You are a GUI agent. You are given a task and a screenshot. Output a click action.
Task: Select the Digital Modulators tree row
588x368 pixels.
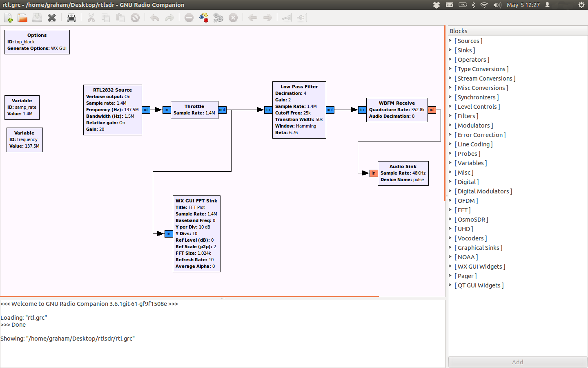coord(518,191)
